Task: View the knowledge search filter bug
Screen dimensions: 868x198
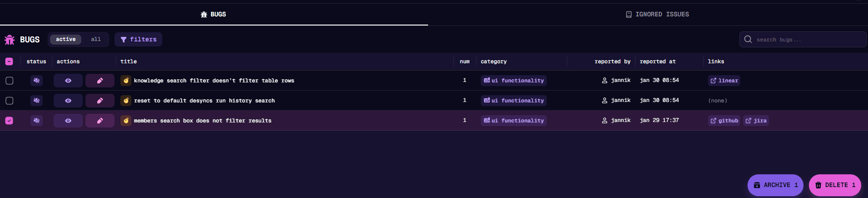Action: point(68,81)
